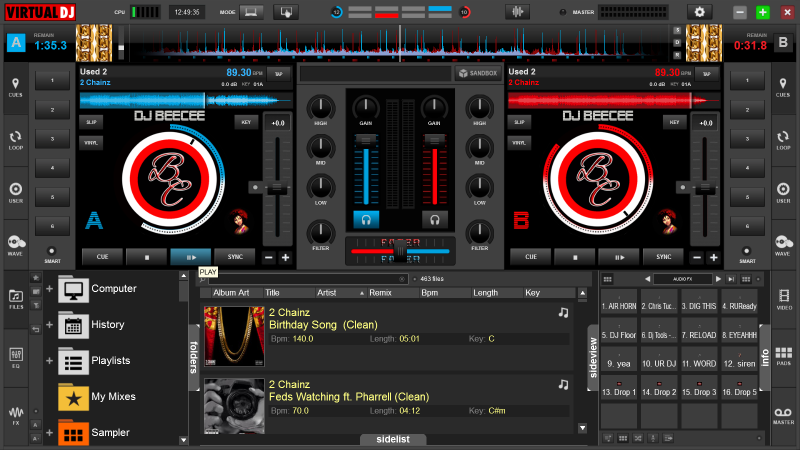
Task: Open deck B User panel
Action: (783, 193)
